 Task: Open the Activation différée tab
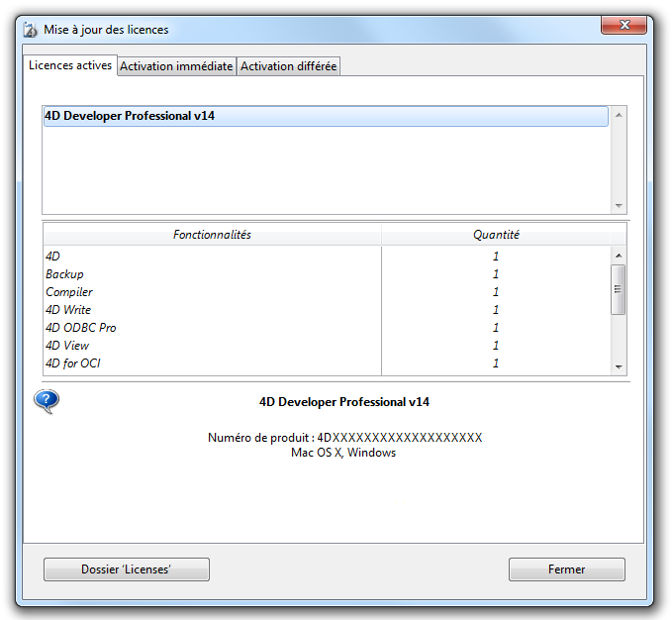(x=288, y=66)
